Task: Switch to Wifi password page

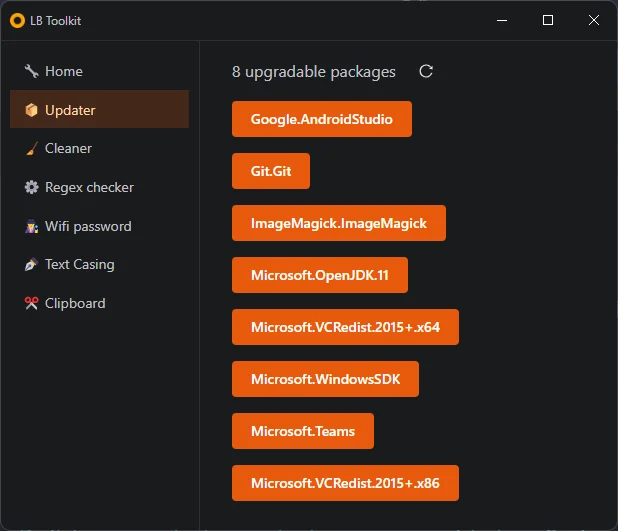Action: point(99,226)
